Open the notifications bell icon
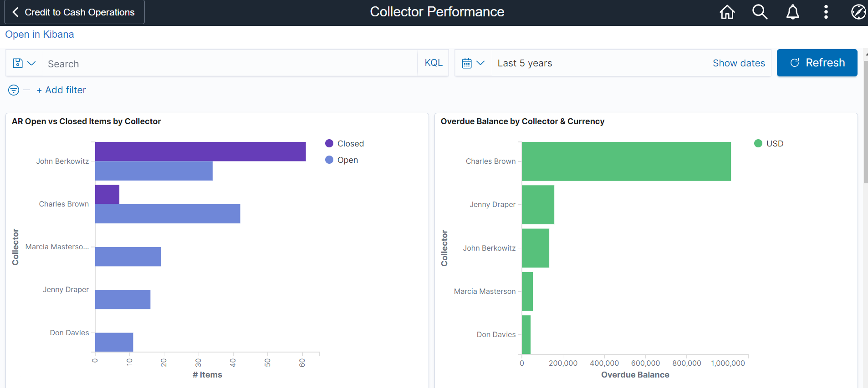The width and height of the screenshot is (868, 388). [793, 12]
